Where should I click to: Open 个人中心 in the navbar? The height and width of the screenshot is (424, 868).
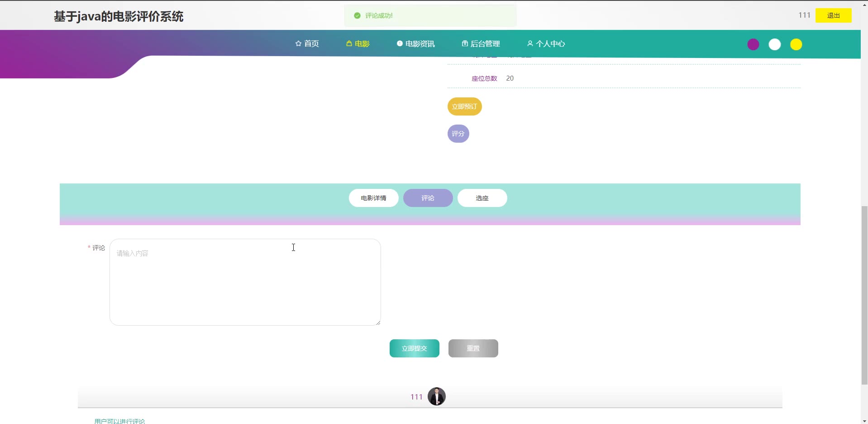(546, 43)
